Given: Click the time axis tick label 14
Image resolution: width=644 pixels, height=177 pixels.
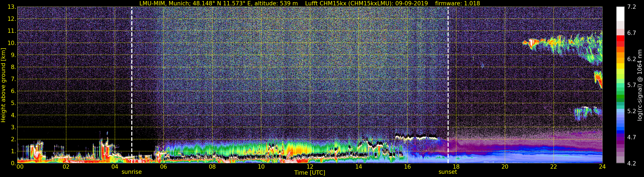Looking at the screenshot, I should [358, 167].
